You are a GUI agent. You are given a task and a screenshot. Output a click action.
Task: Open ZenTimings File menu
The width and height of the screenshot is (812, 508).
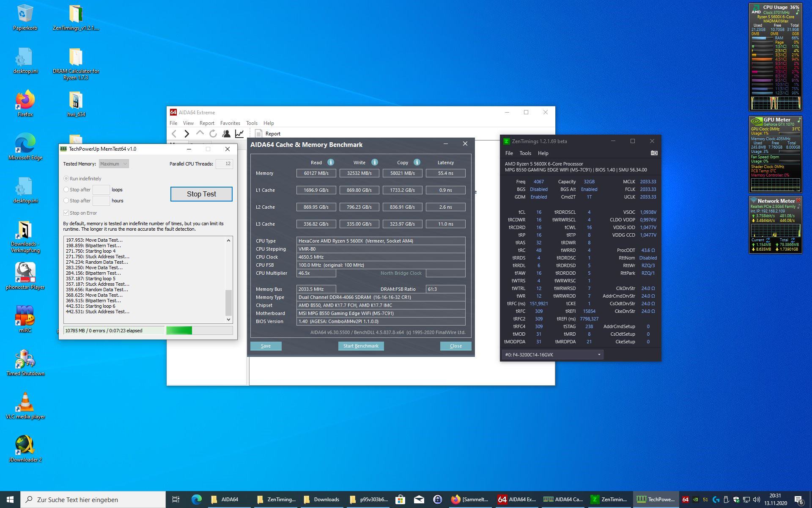pyautogui.click(x=509, y=153)
